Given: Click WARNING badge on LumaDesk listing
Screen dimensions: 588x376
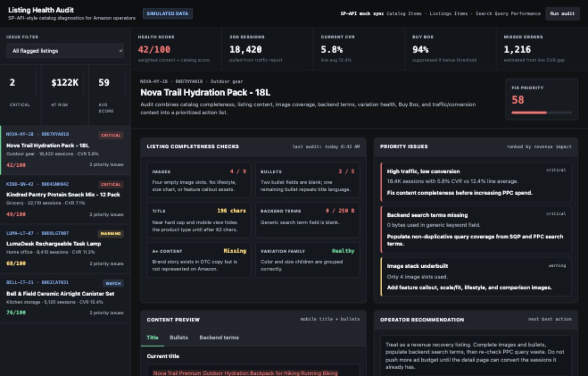Looking at the screenshot, I should pyautogui.click(x=111, y=234).
